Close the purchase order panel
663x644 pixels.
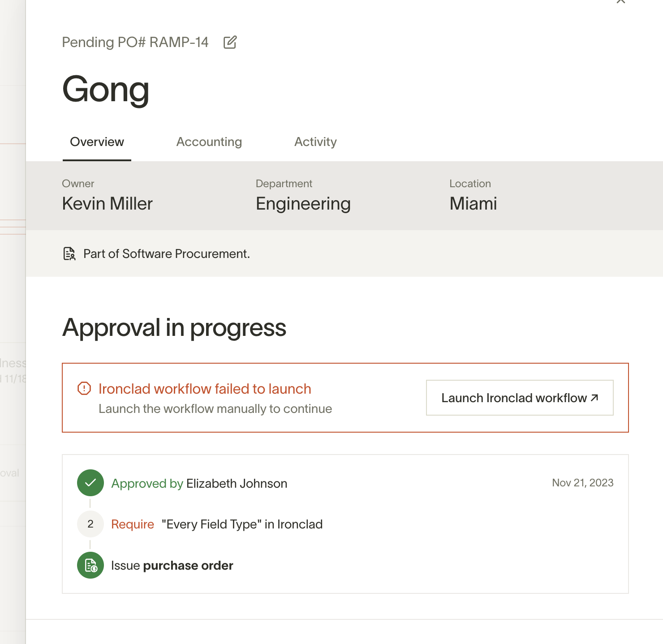click(x=621, y=1)
